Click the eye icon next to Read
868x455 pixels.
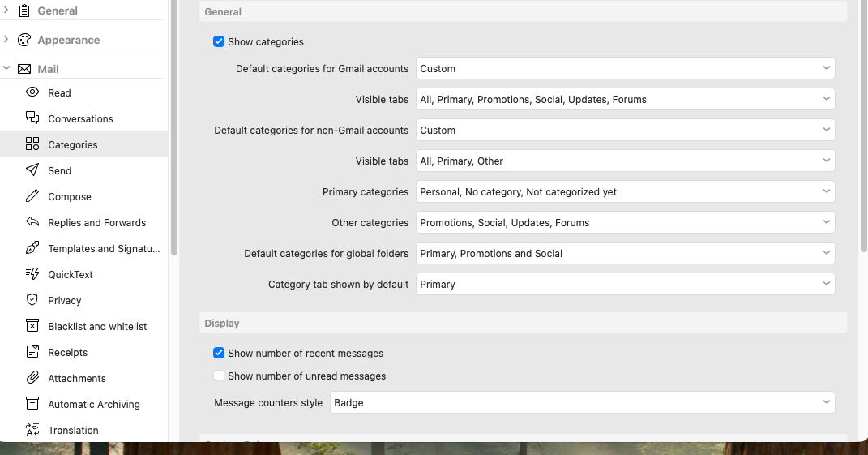32,92
